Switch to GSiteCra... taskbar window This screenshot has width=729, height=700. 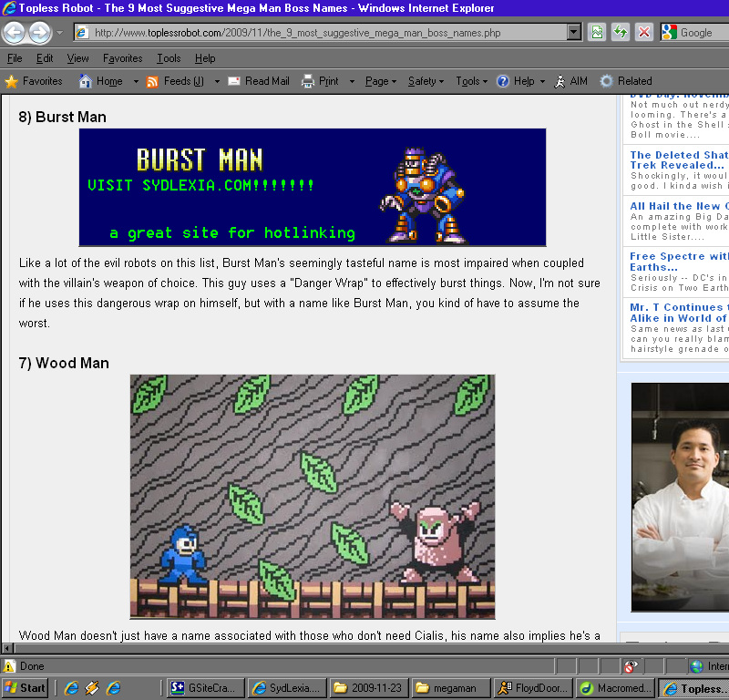(206, 688)
